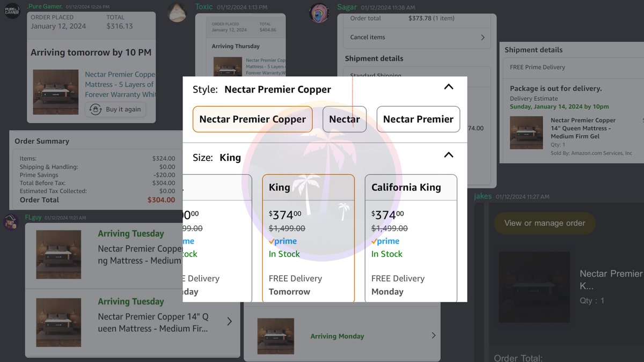The image size is (644, 362).
Task: Click the Buy it again button
Action: [116, 109]
